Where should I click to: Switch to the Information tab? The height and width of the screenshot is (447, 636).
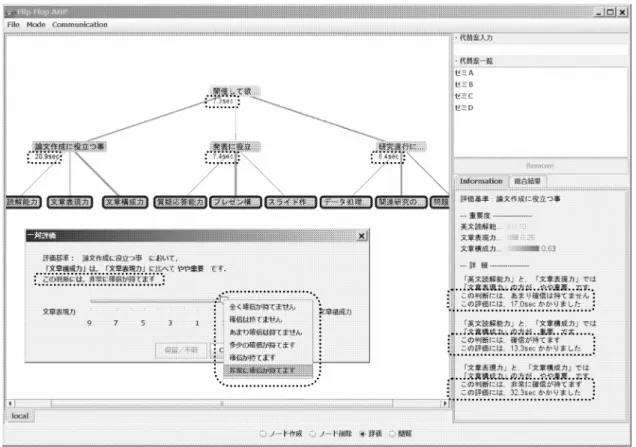click(x=481, y=181)
